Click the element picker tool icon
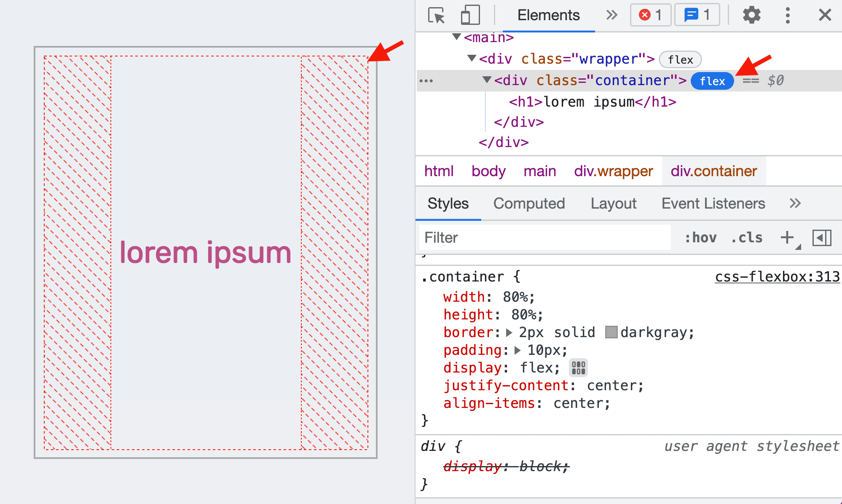 tap(437, 15)
